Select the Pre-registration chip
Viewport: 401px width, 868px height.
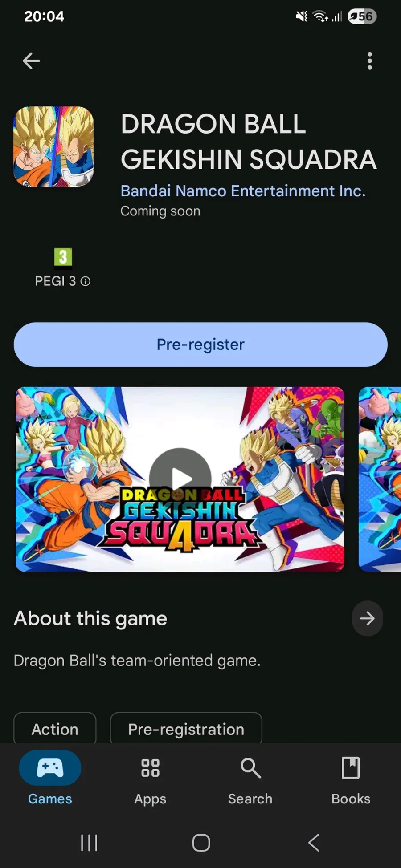[186, 729]
